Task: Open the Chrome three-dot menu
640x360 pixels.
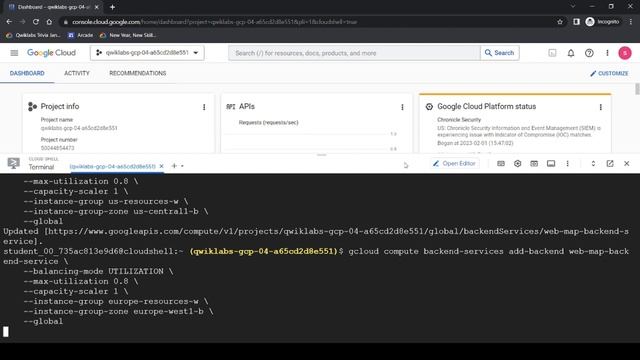Action: click(x=631, y=22)
